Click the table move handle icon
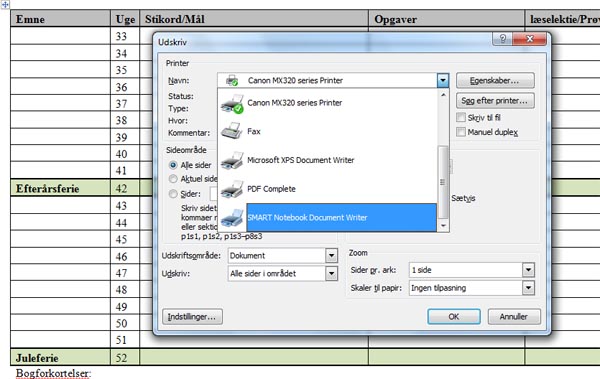This screenshot has height=379, width=600. point(5,5)
